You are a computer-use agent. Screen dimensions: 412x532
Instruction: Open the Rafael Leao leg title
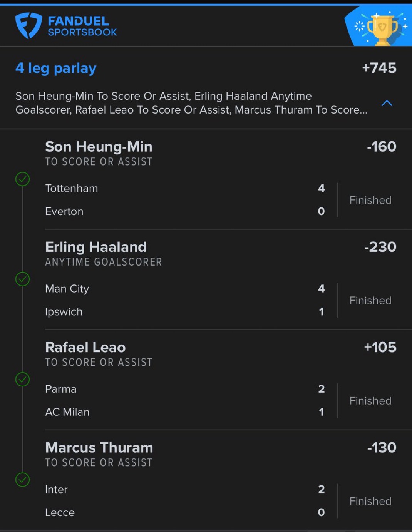[x=85, y=347]
